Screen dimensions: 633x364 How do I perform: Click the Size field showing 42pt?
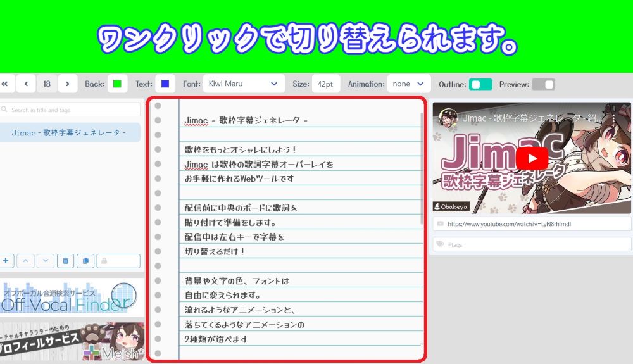pyautogui.click(x=325, y=84)
